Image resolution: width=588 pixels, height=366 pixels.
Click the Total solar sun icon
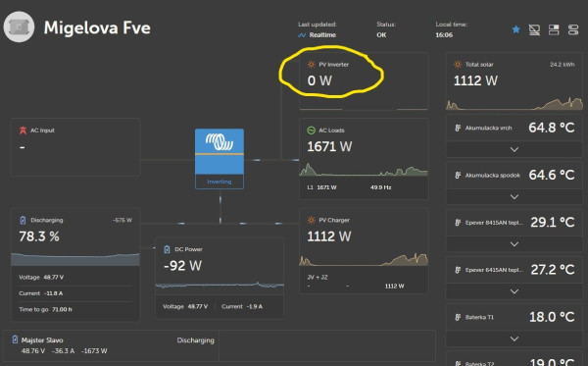pyautogui.click(x=458, y=64)
